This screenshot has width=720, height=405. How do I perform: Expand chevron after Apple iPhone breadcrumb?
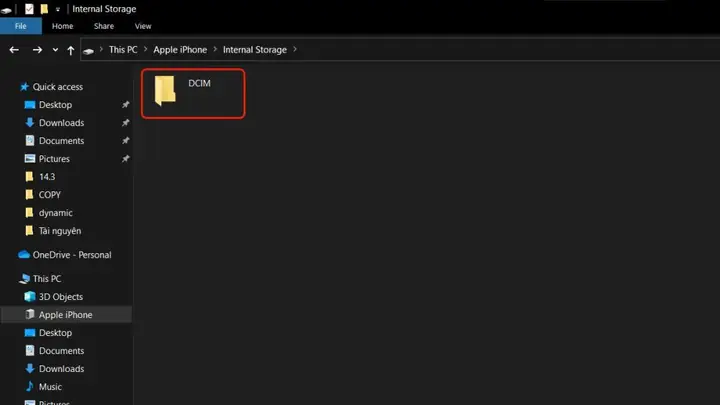tap(215, 50)
